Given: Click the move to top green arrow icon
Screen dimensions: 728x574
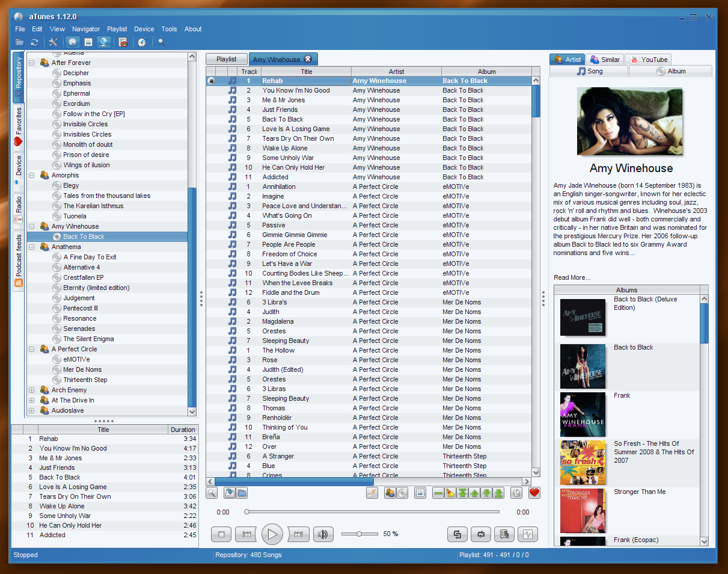Looking at the screenshot, I should 462,493.
